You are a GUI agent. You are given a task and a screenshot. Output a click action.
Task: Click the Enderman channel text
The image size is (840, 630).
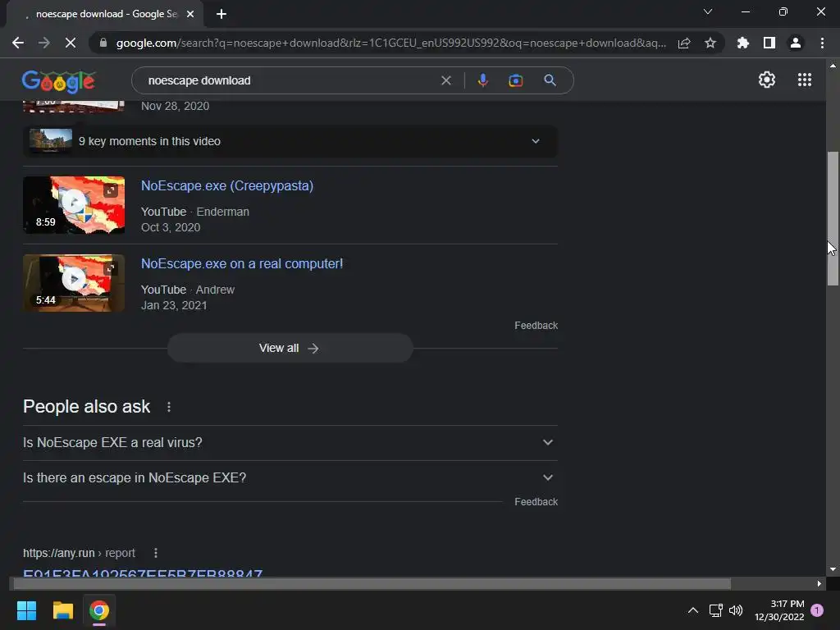pos(222,212)
